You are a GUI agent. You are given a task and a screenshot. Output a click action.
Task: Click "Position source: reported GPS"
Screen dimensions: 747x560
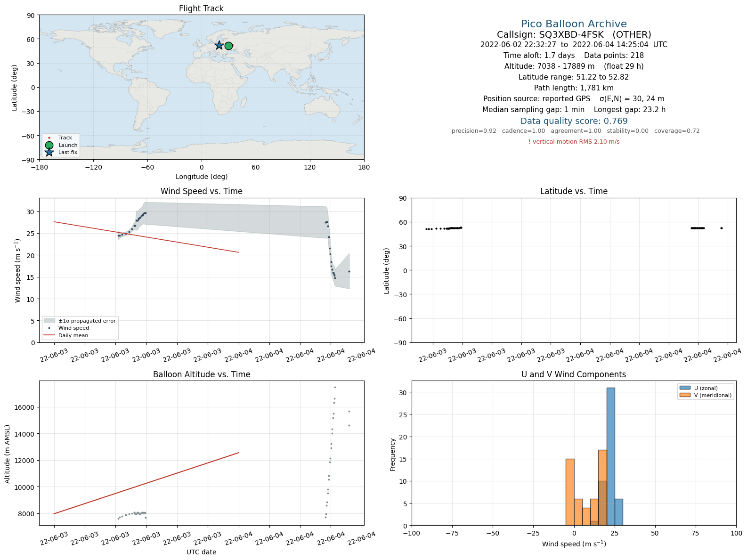point(536,99)
